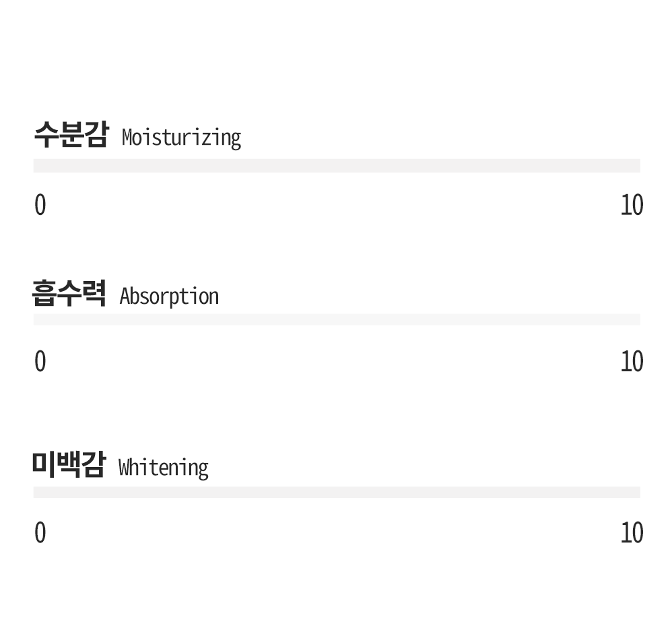This screenshot has width=672, height=626.
Task: Click the 10 under Whitening bar
Action: tap(632, 533)
